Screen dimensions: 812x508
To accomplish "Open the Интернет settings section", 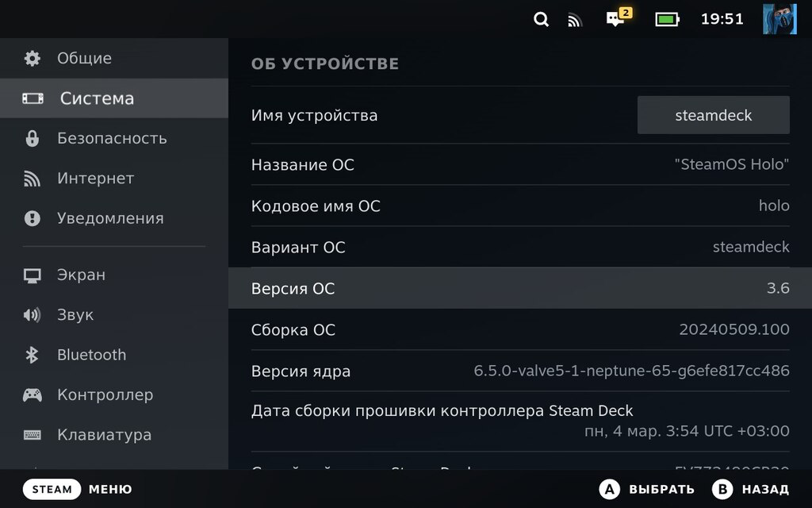I will 95,179.
